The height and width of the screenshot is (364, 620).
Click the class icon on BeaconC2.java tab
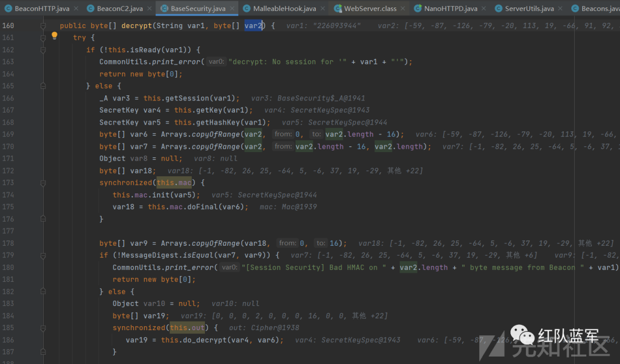(90, 8)
